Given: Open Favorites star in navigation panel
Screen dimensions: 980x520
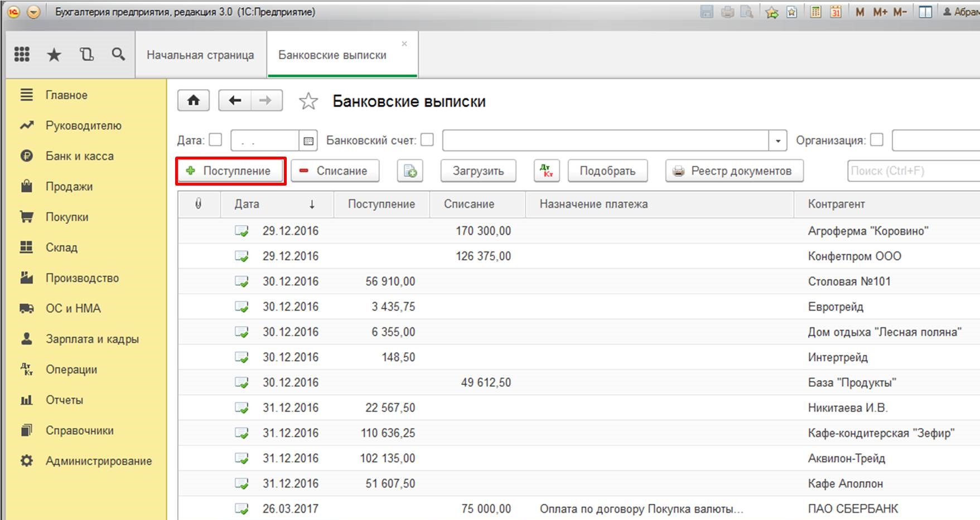Looking at the screenshot, I should pyautogui.click(x=54, y=54).
